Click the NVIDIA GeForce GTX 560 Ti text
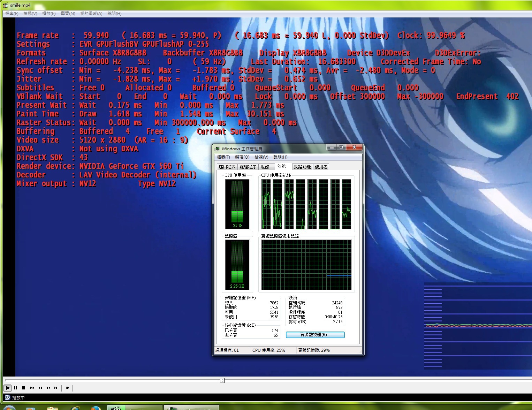Screen dimensions: 532x410 pyautogui.click(x=131, y=166)
